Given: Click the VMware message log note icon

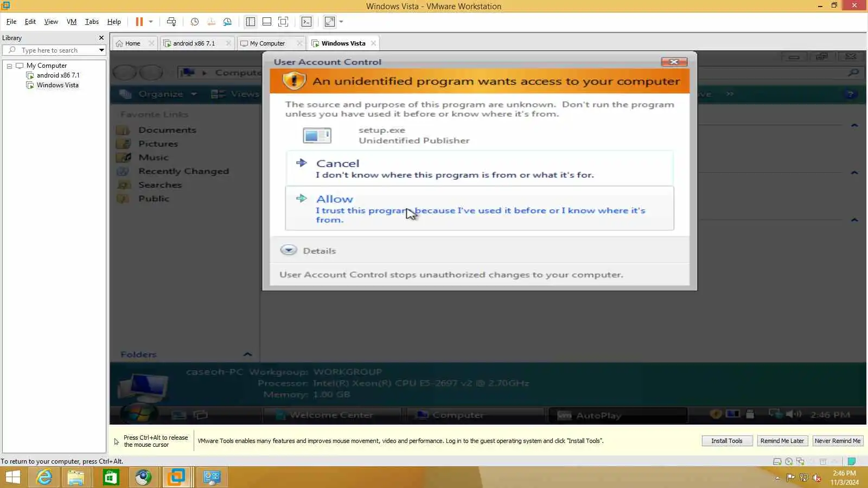Looking at the screenshot, I should (x=852, y=461).
